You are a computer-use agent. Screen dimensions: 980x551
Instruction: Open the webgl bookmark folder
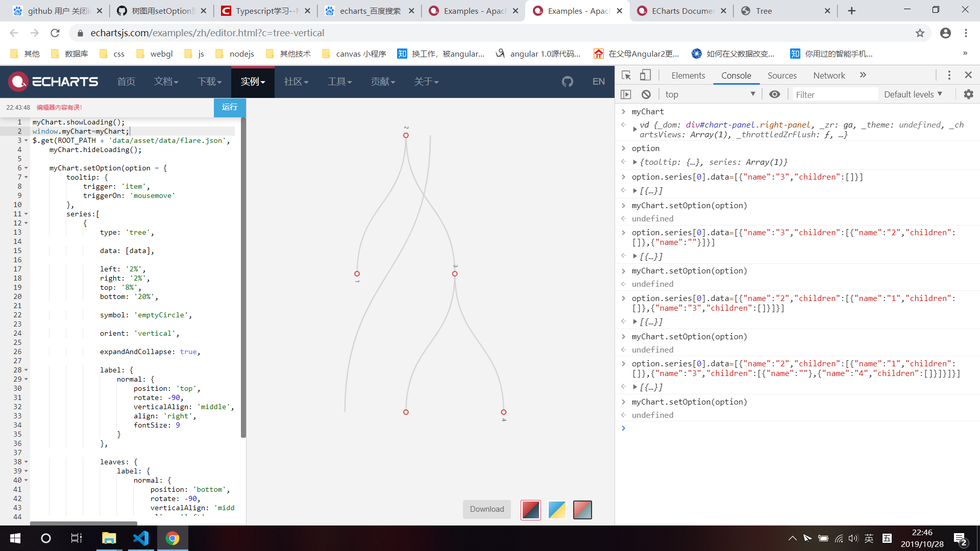click(155, 54)
